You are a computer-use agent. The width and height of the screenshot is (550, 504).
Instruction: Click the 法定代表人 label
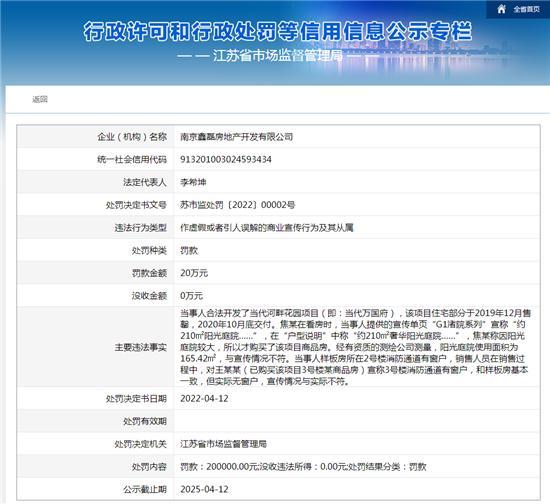[145, 182]
